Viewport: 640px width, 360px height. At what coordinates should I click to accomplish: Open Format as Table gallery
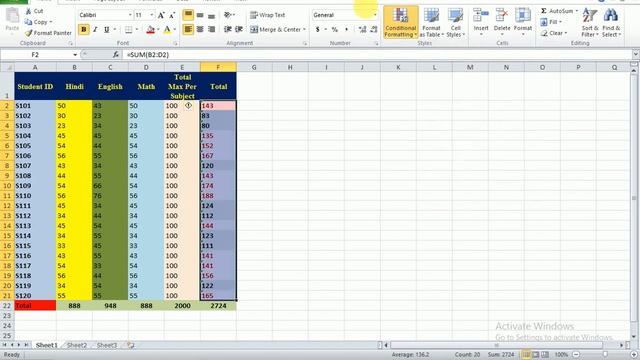tap(431, 22)
